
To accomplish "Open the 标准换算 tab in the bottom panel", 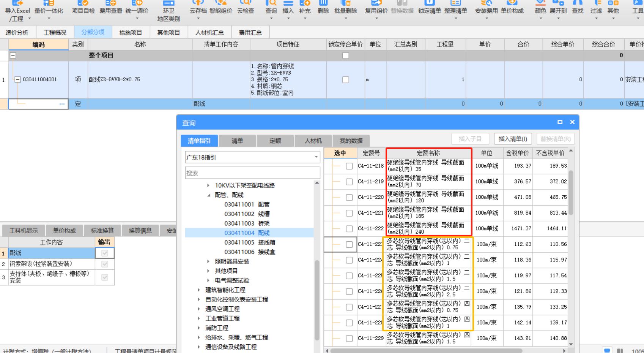I will 102,231.
